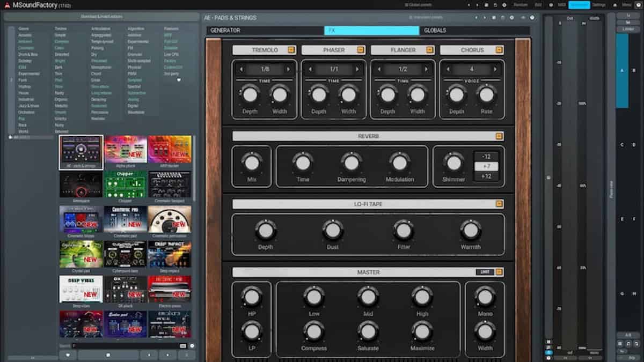Click the Flanger orange enable icon
This screenshot has height=362, width=644.
click(430, 50)
